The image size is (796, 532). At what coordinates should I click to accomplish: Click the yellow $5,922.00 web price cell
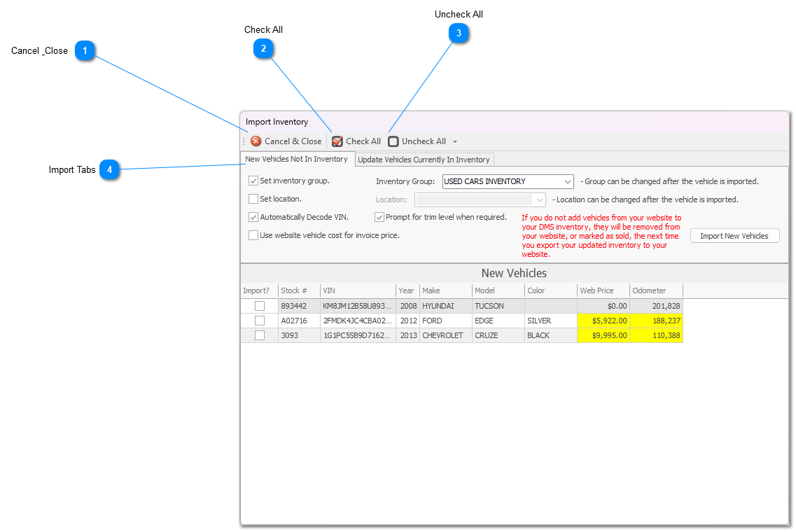point(603,321)
